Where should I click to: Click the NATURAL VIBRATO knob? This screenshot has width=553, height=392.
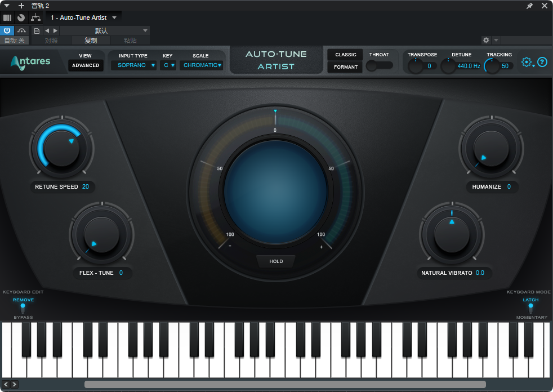[x=452, y=235]
